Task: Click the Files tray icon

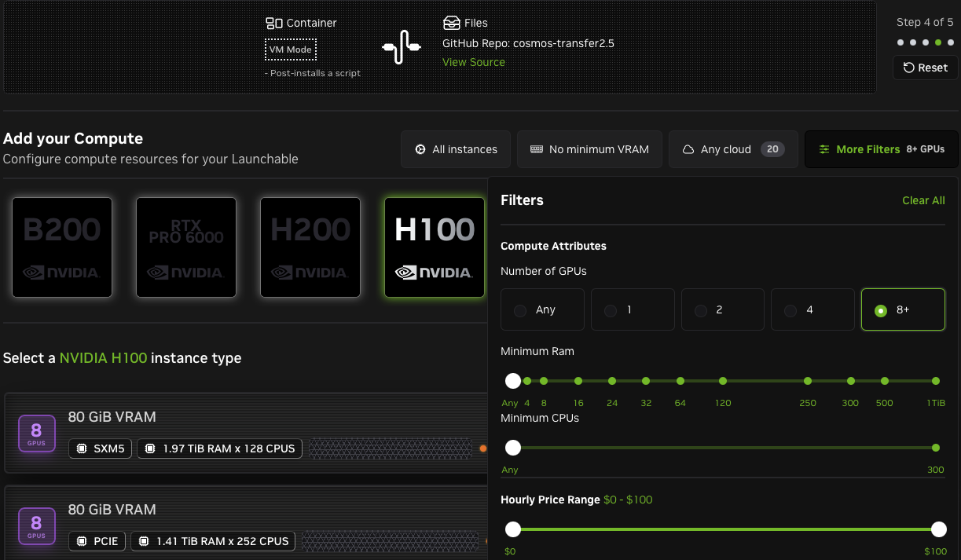Action: pos(451,23)
